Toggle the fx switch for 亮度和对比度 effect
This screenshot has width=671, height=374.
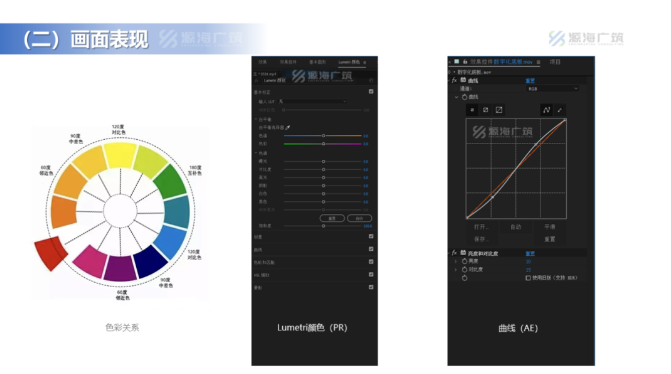(x=454, y=253)
